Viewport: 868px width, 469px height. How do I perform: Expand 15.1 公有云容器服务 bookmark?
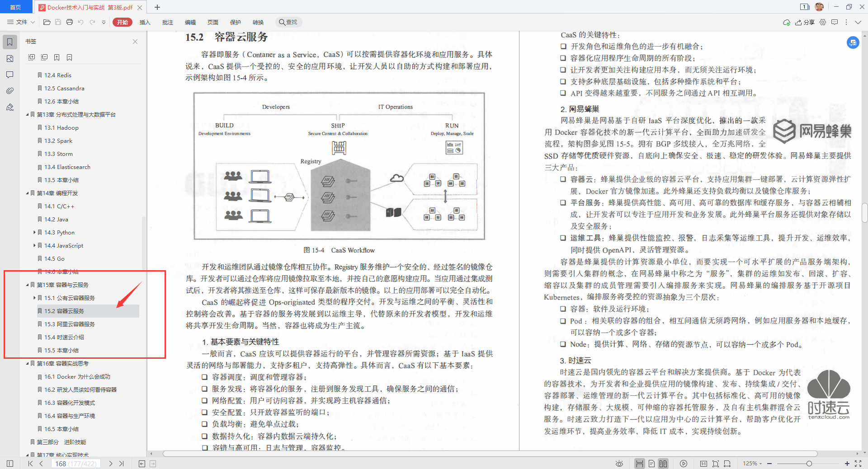click(x=34, y=298)
